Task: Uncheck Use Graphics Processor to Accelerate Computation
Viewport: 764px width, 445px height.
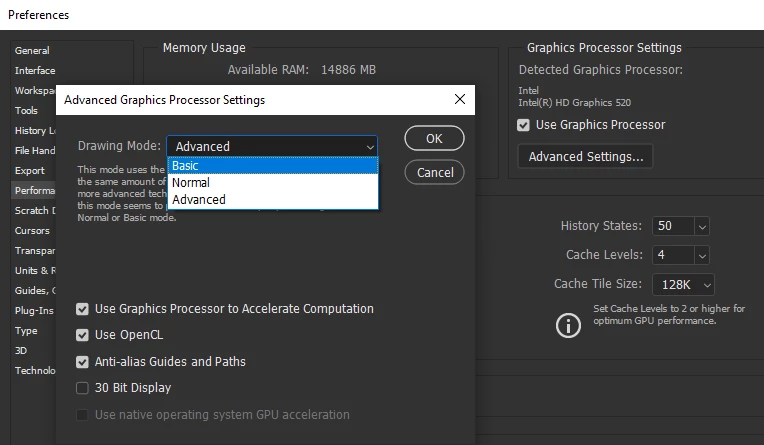Action: 83,309
